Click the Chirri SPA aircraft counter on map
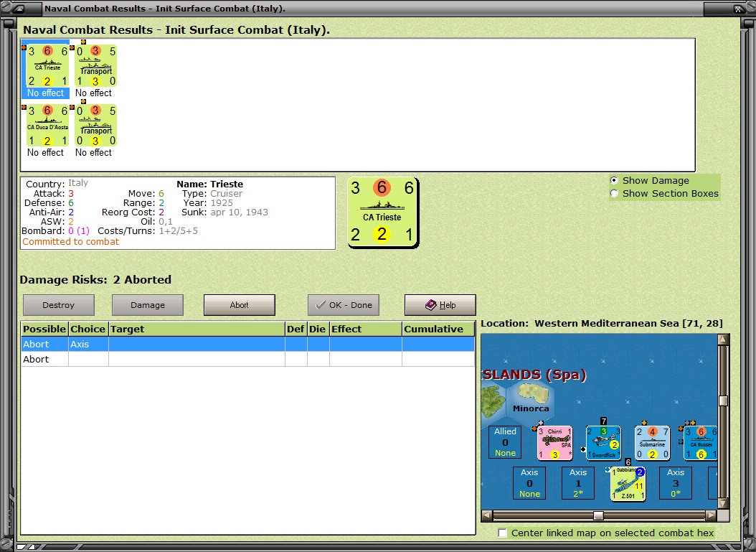The width and height of the screenshot is (756, 552). click(x=554, y=442)
